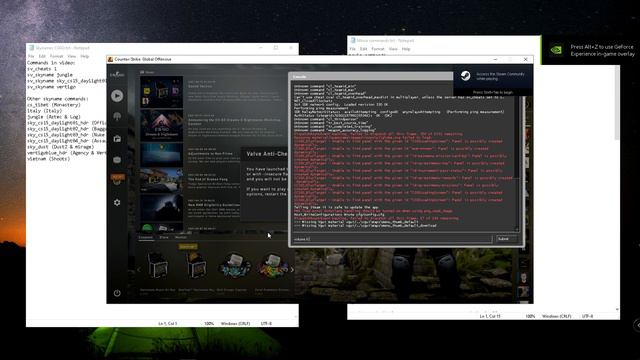Click the CS:GO window title icon
640x360 pixels.
pos(110,59)
